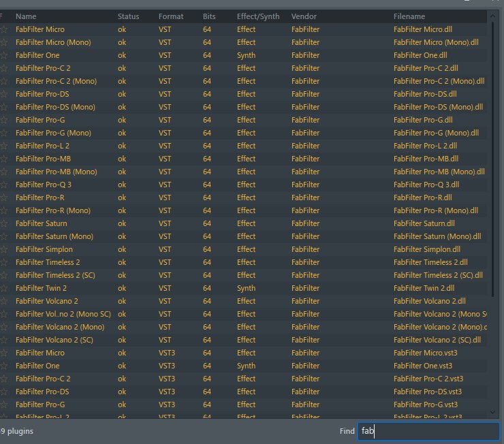The height and width of the screenshot is (444, 504).
Task: Click ok status in FabFilter Saturn (Mono) row
Action: pos(122,236)
